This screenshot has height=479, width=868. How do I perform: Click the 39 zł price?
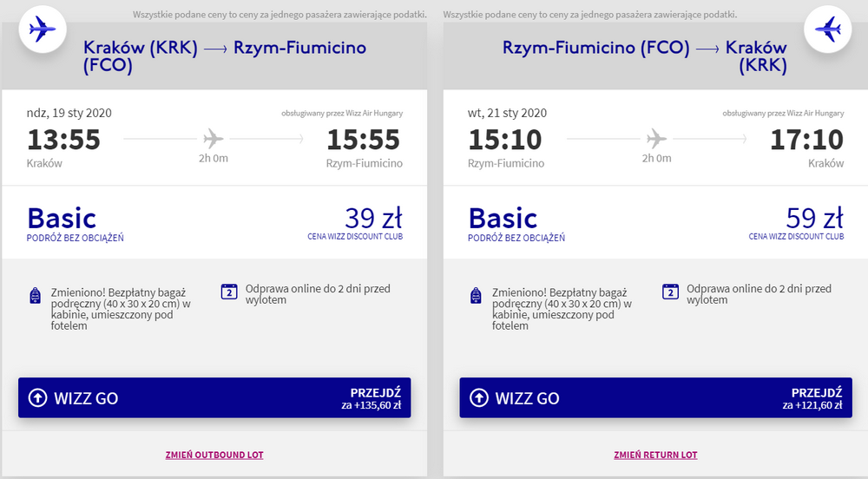[373, 218]
